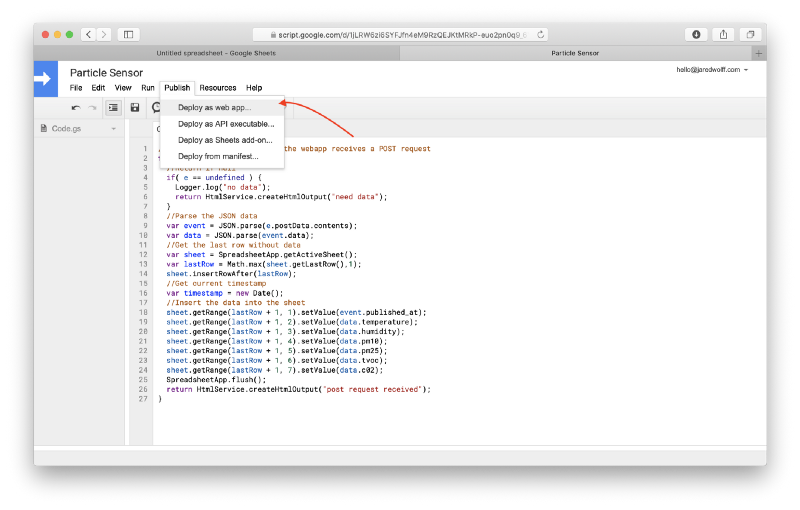Click the comment '//Parse the JSON data'

click(x=212, y=216)
